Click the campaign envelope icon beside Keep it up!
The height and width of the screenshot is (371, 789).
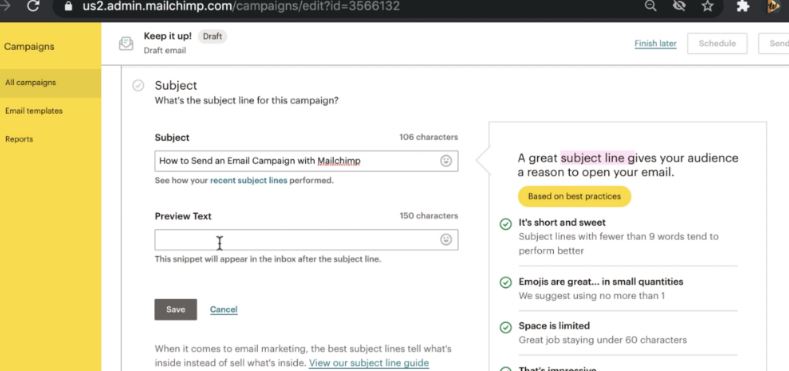point(126,44)
